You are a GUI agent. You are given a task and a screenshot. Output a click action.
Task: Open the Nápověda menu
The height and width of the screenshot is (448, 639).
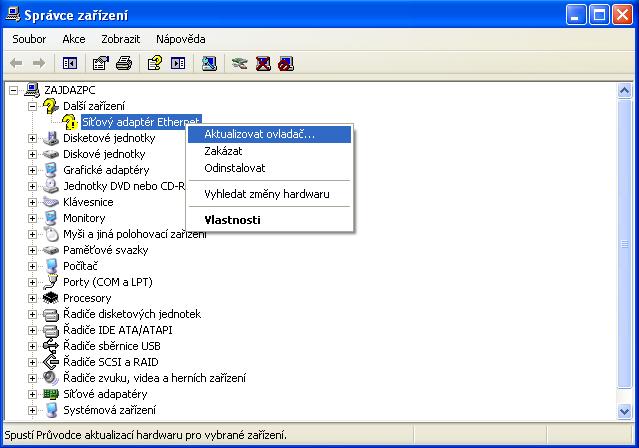(181, 39)
